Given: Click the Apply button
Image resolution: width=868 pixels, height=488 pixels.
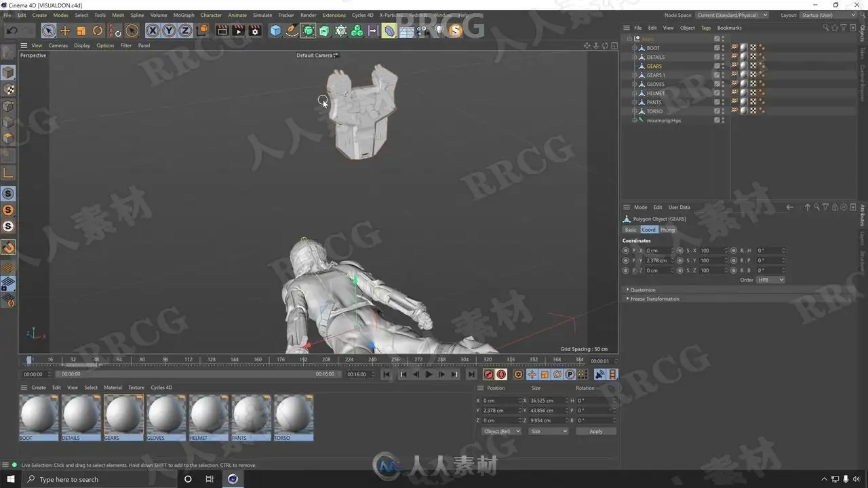Looking at the screenshot, I should pos(595,431).
